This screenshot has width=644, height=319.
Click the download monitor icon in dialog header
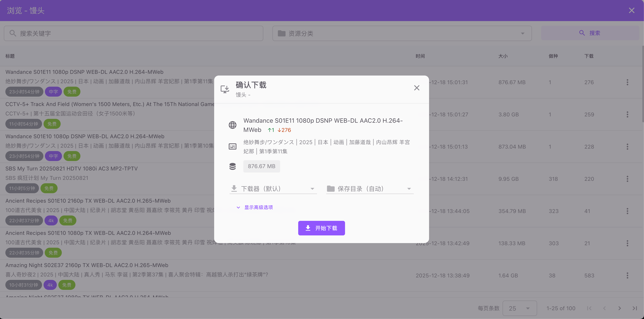pyautogui.click(x=225, y=89)
